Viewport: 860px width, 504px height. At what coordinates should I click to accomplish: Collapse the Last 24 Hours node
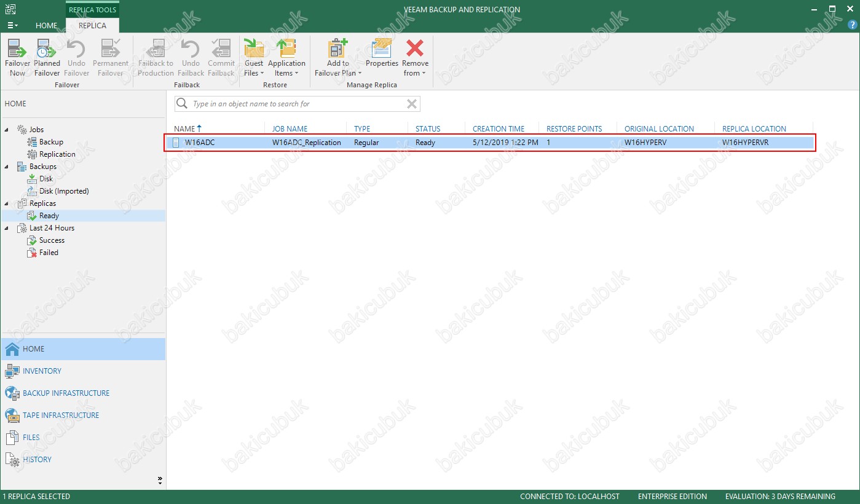[x=7, y=228]
